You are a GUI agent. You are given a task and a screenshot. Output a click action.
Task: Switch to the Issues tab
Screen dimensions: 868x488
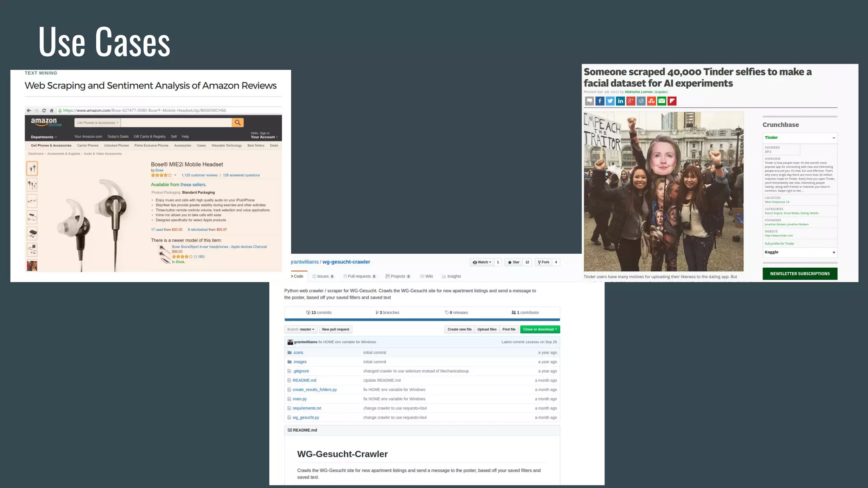[x=323, y=276]
